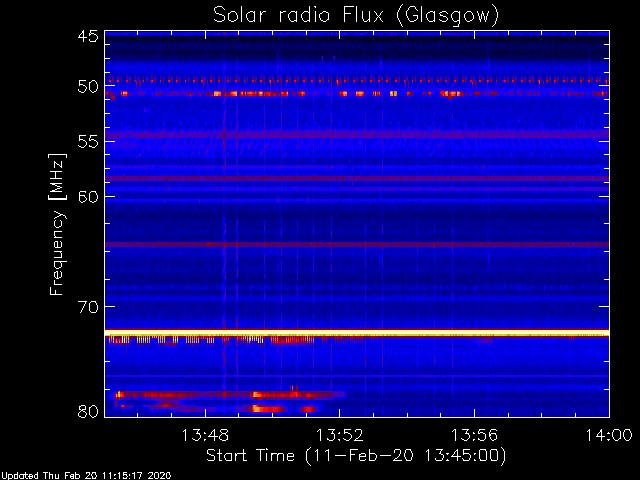Click the 50 MHz y-axis tick label

[88, 87]
